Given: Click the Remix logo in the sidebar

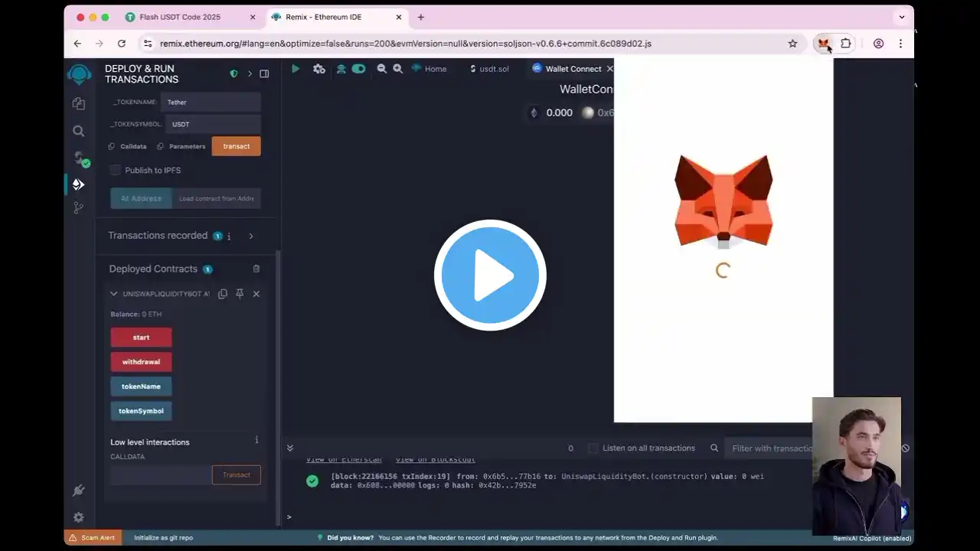Looking at the screenshot, I should pyautogui.click(x=79, y=74).
